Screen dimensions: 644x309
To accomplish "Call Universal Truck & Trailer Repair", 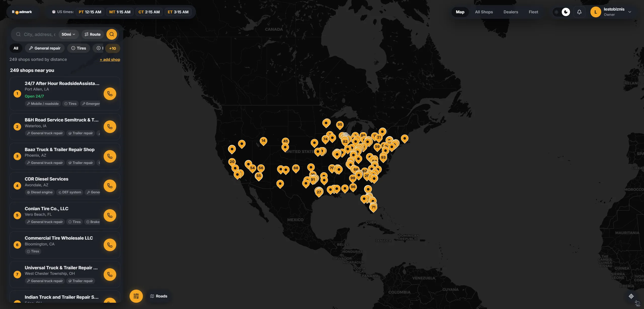I will click(110, 275).
